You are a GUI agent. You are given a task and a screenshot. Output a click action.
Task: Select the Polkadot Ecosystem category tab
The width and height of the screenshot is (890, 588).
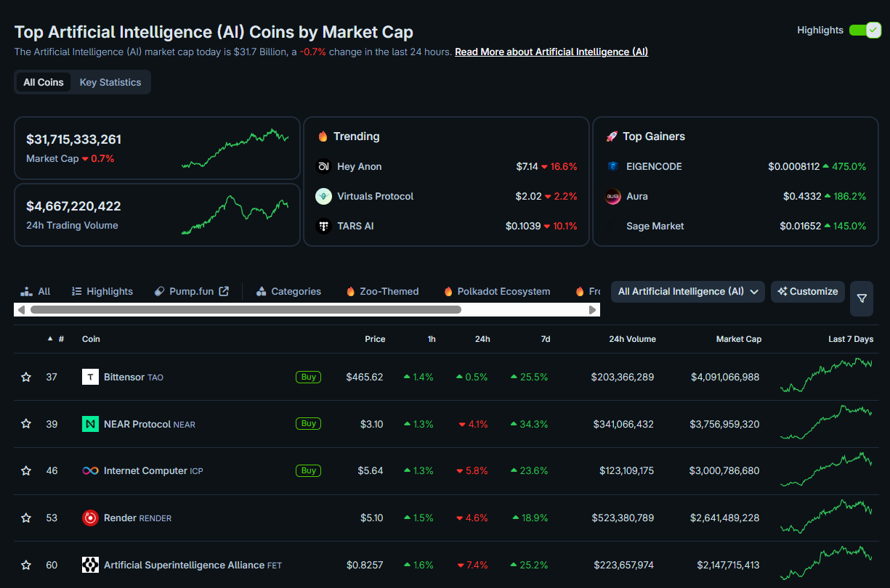pyautogui.click(x=496, y=291)
